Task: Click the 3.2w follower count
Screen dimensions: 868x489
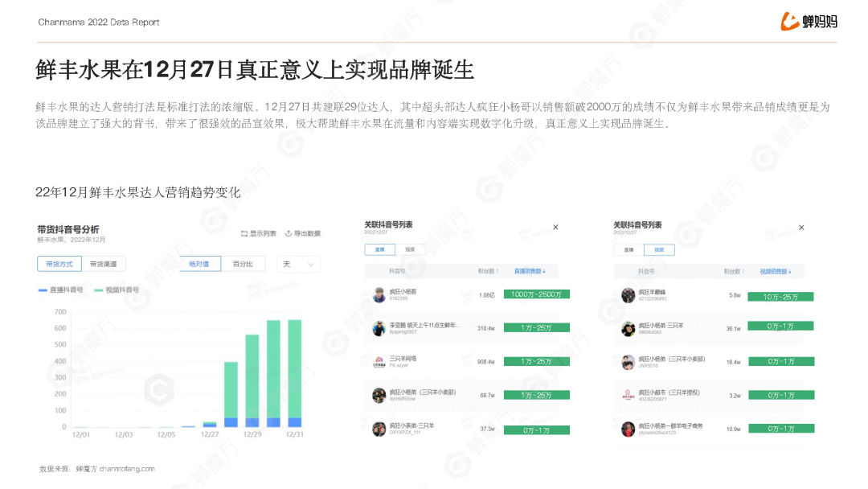Action: (735, 396)
